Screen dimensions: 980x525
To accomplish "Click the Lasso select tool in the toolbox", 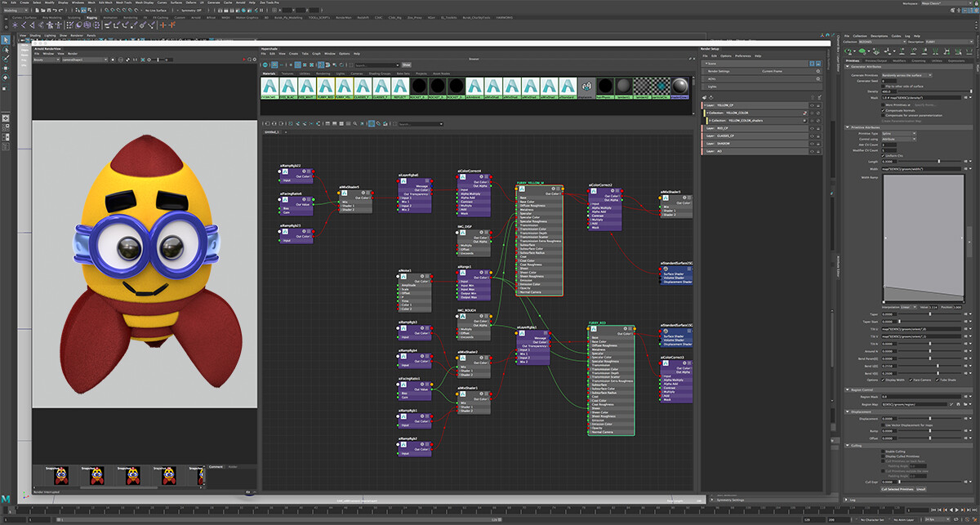I will tap(6, 48).
